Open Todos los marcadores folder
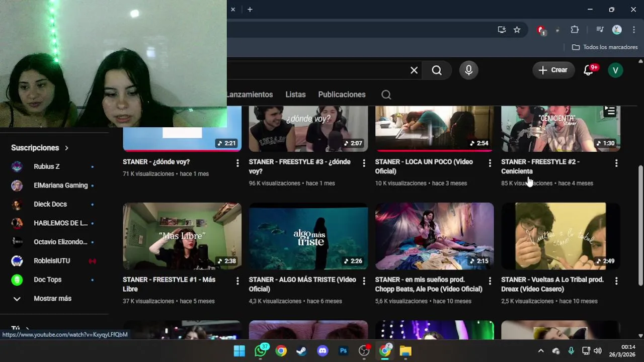 [605, 47]
